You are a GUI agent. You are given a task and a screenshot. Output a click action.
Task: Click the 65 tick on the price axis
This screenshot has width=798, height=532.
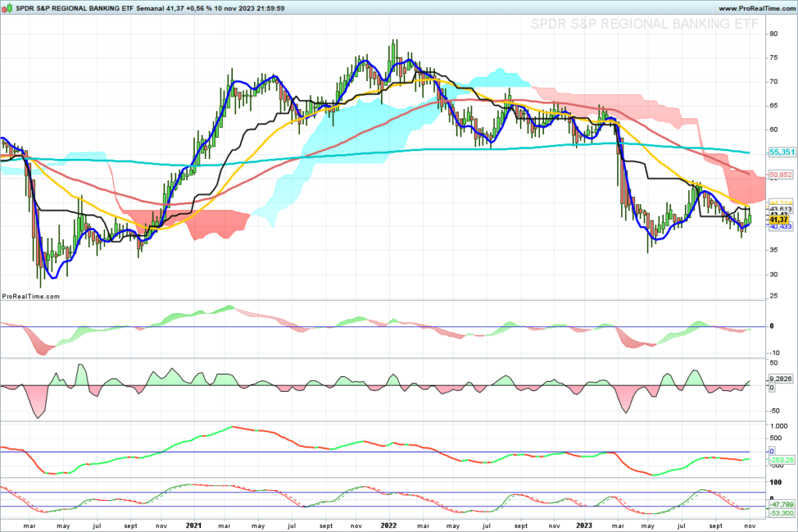pos(774,106)
